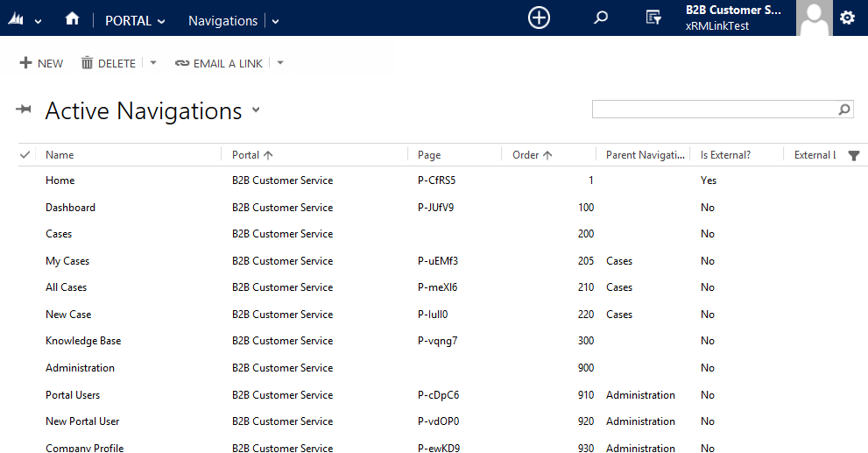The image size is (868, 453).
Task: Open the New Case record
Action: pos(68,314)
